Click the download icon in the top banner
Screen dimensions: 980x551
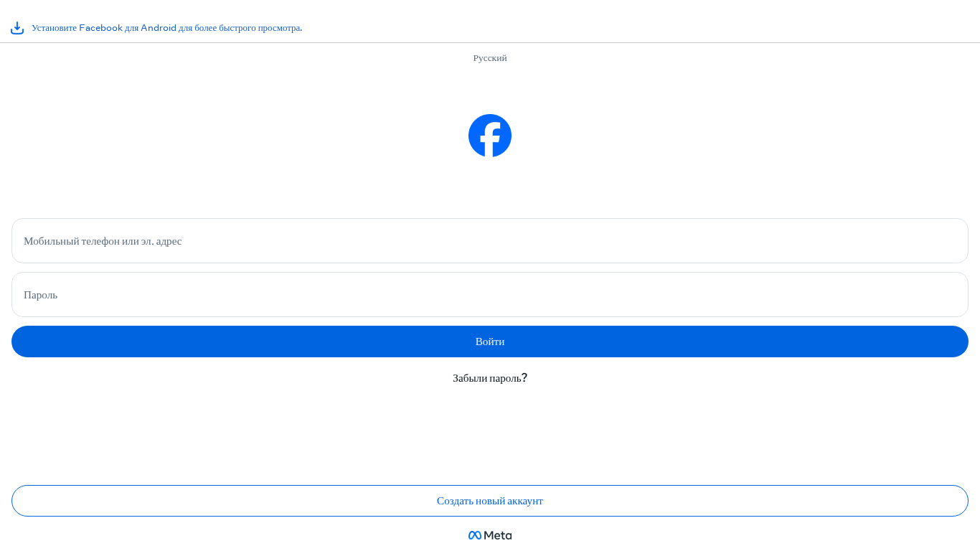(x=17, y=28)
